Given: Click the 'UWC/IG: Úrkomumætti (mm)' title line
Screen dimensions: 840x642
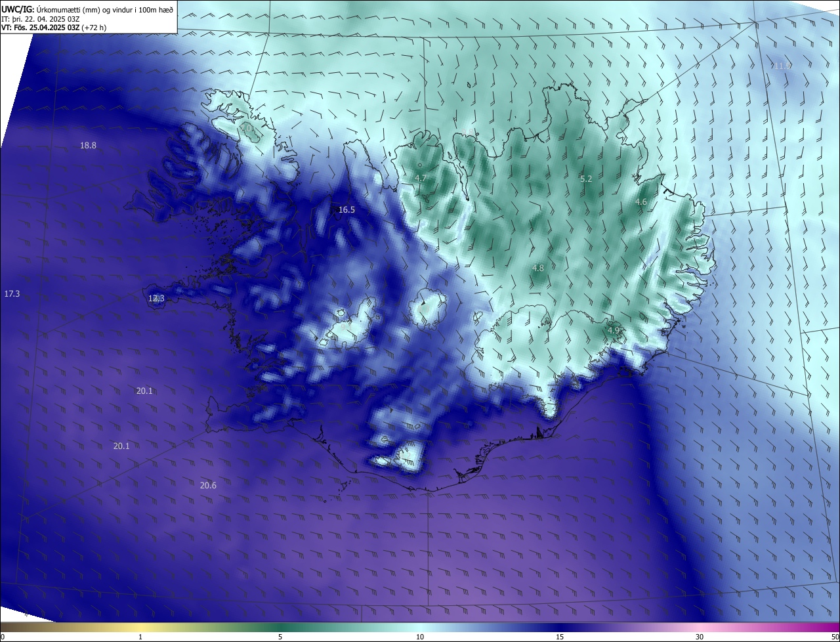Looking at the screenshot, I should point(87,9).
